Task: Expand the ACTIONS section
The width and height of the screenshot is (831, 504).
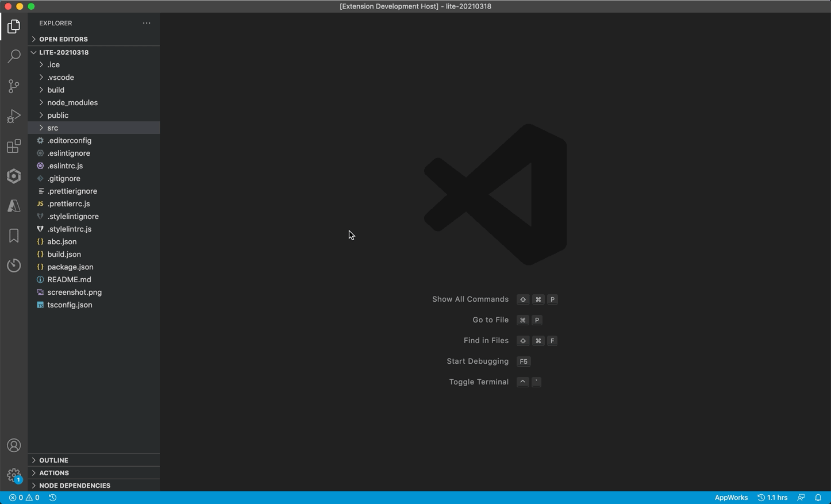Action: tap(94, 473)
